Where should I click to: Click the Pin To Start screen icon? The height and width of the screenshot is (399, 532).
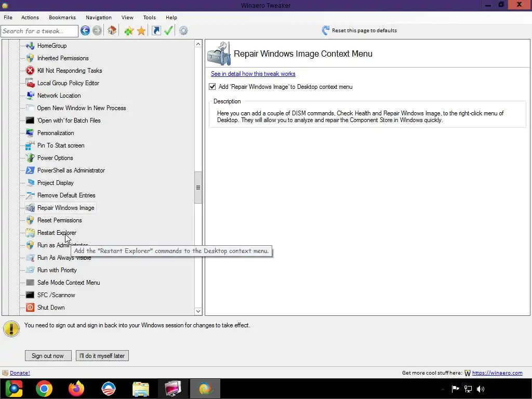point(30,145)
